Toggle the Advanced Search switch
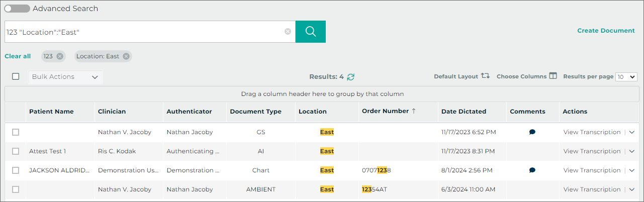 point(17,9)
